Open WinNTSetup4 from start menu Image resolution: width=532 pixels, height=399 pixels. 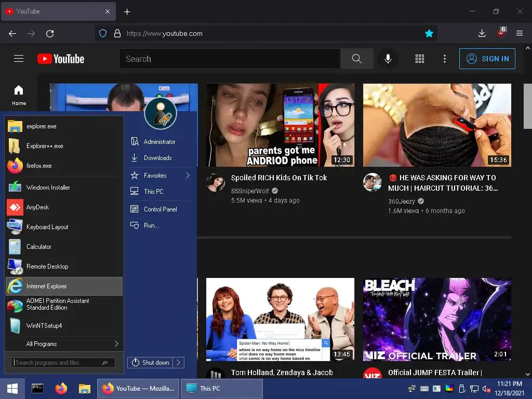pyautogui.click(x=64, y=325)
